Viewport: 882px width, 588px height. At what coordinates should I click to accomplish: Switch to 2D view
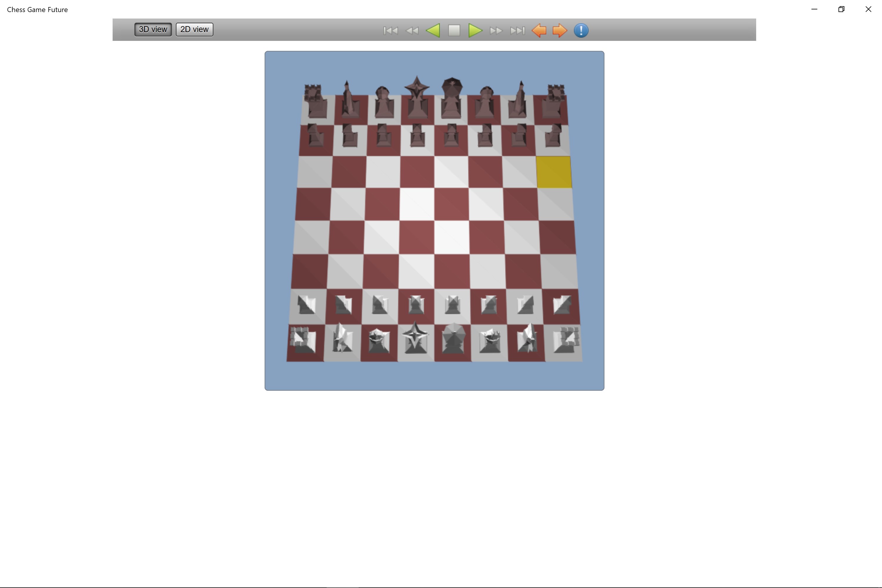click(x=194, y=29)
